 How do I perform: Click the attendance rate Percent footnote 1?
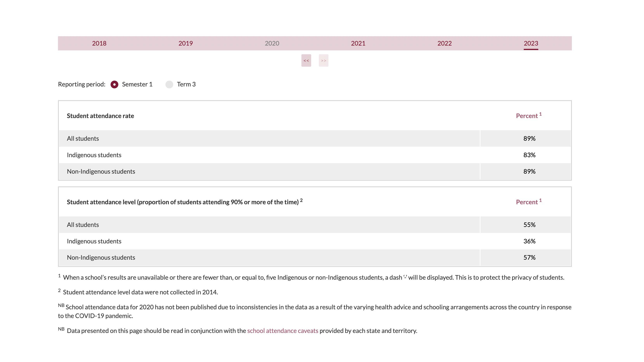pos(540,114)
